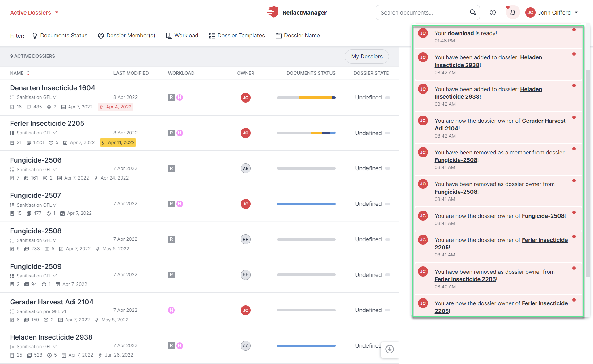The width and height of the screenshot is (593, 364).
Task: Open Dossier Templates filter dropdown
Action: 237,36
